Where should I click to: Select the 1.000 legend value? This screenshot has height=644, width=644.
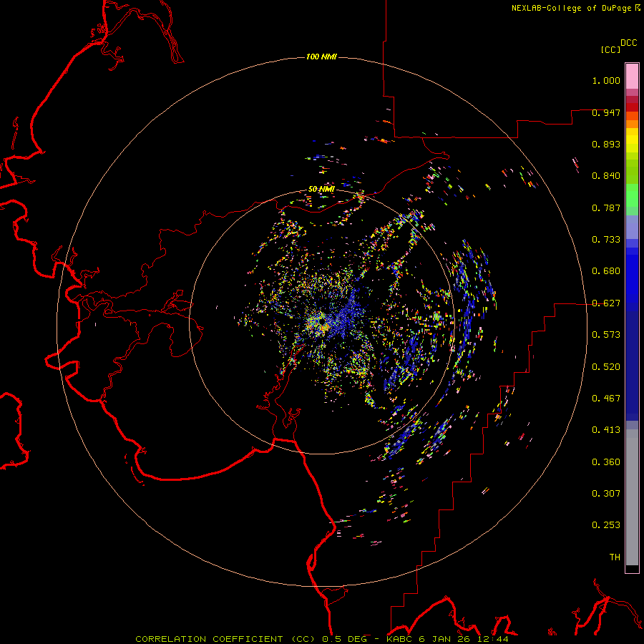coord(606,80)
